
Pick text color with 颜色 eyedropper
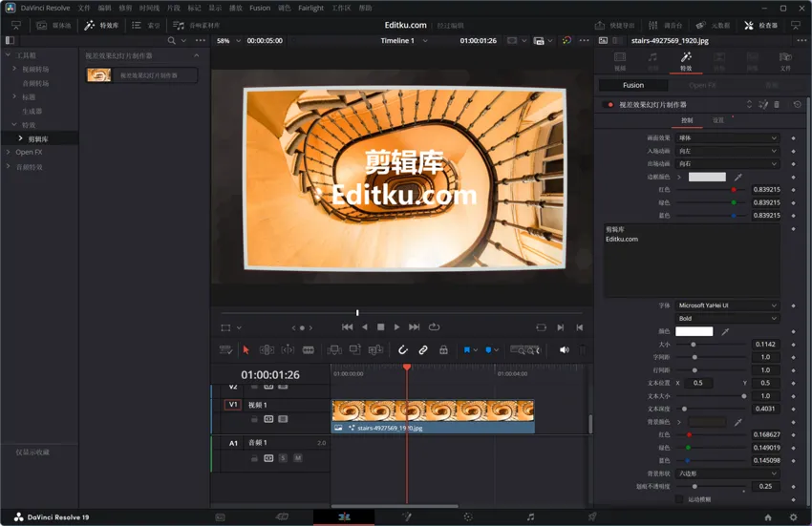point(725,331)
